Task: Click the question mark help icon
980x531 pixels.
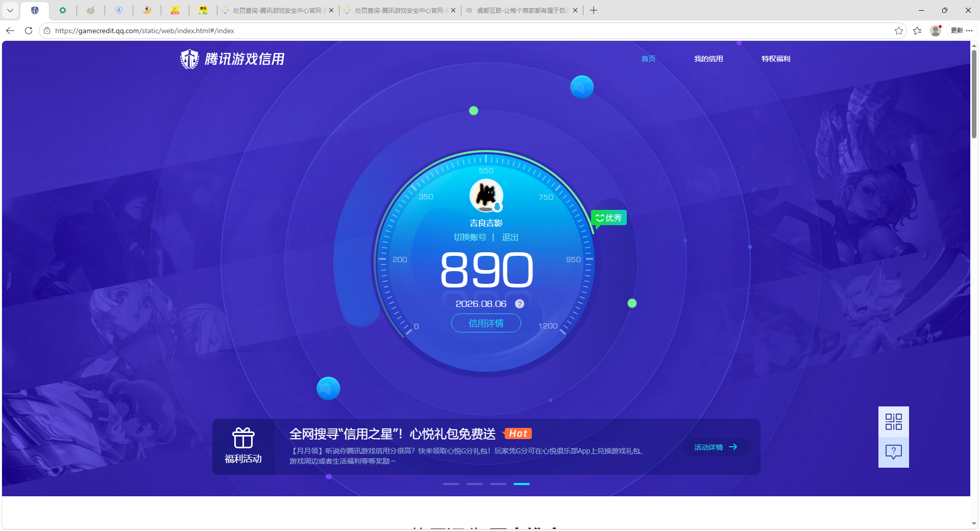Action: point(520,304)
